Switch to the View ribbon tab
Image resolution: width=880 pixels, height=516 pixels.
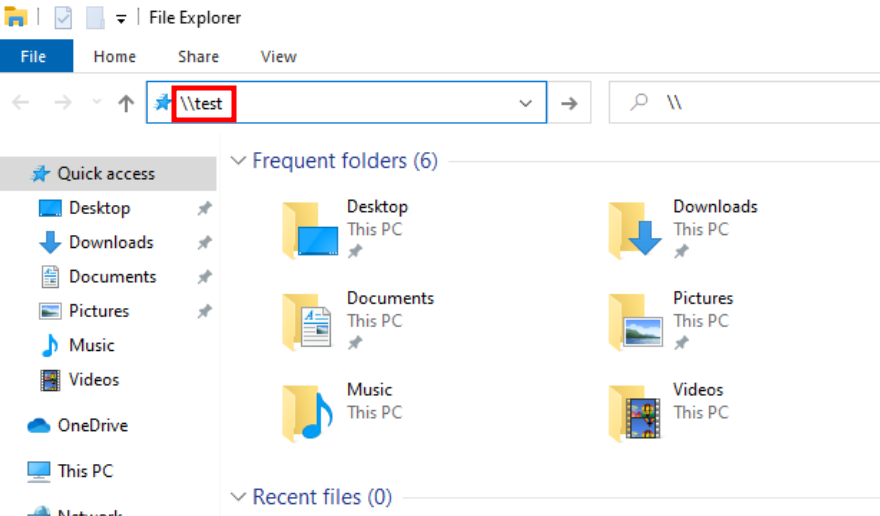point(280,56)
